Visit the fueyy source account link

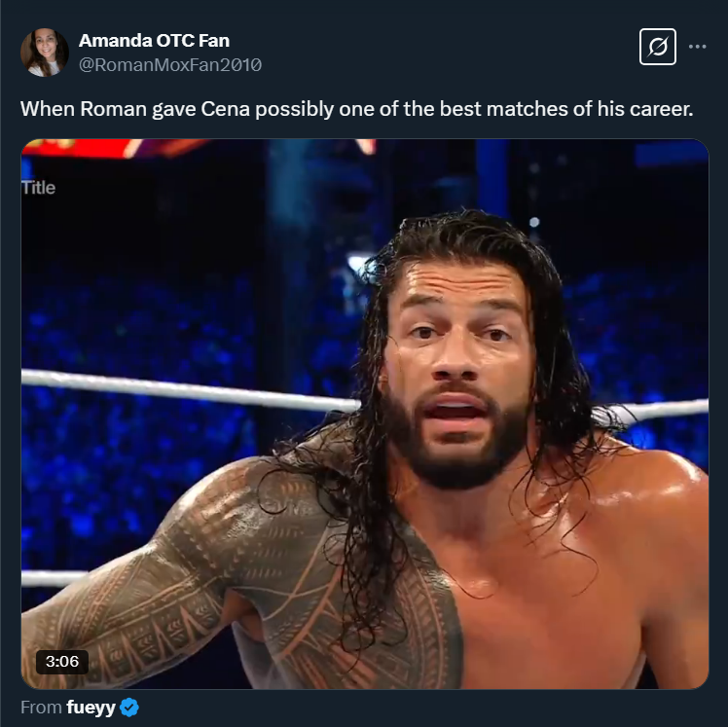[91, 708]
